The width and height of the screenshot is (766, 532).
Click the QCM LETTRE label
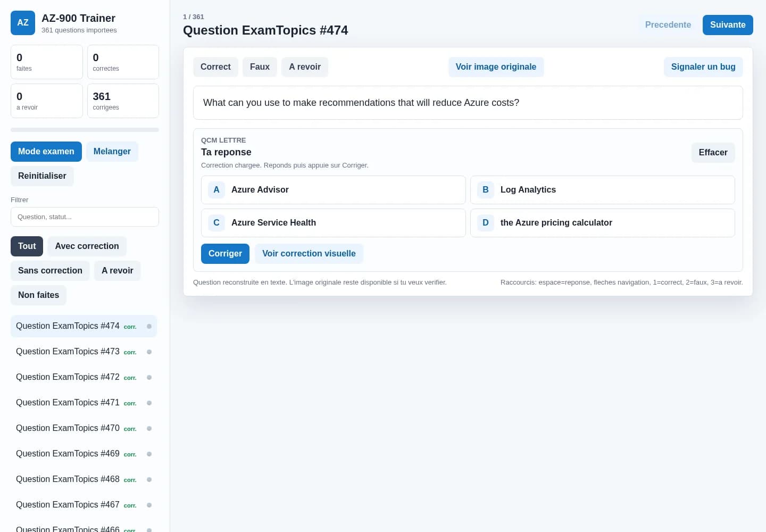point(223,140)
